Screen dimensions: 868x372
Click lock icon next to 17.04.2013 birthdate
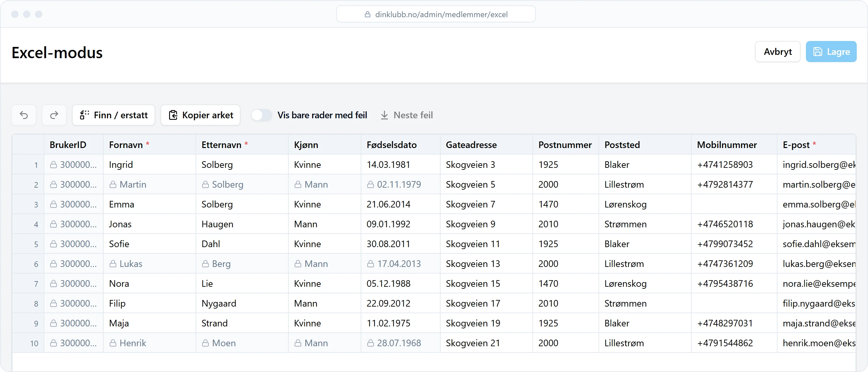[x=370, y=264]
